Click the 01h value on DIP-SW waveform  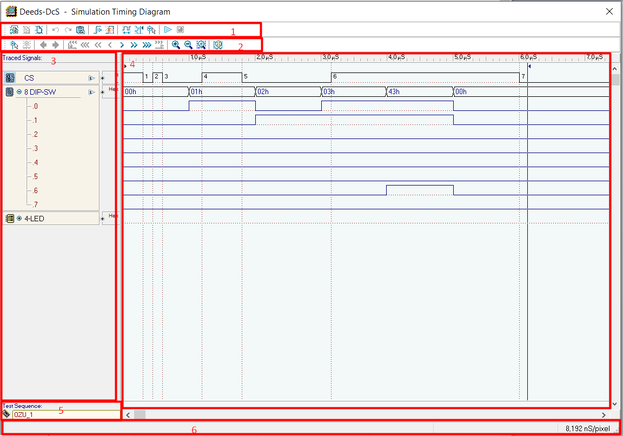196,92
